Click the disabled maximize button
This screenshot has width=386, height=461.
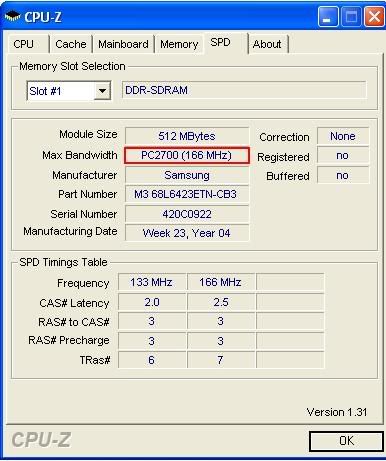(x=351, y=16)
